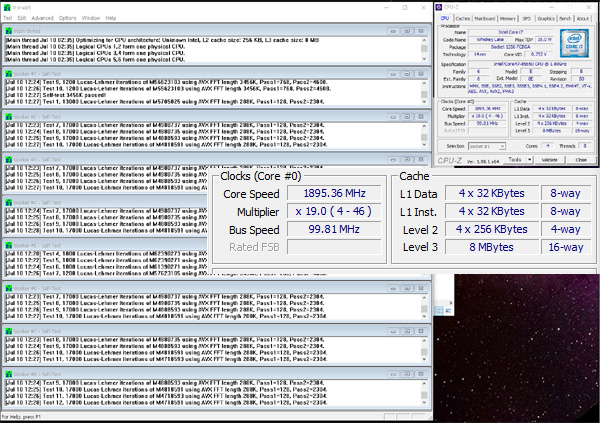The image size is (600, 423).
Task: Click the Worker #1 window icon
Action: pos(9,74)
